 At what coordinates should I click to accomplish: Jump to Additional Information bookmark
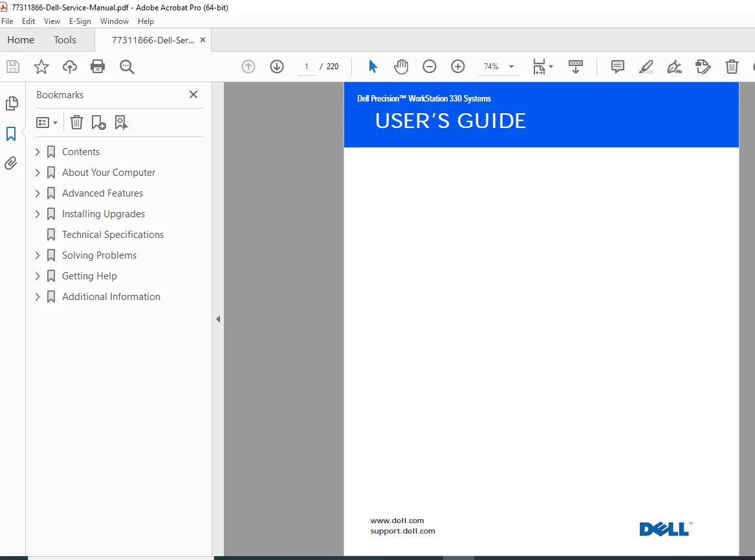[x=111, y=297]
